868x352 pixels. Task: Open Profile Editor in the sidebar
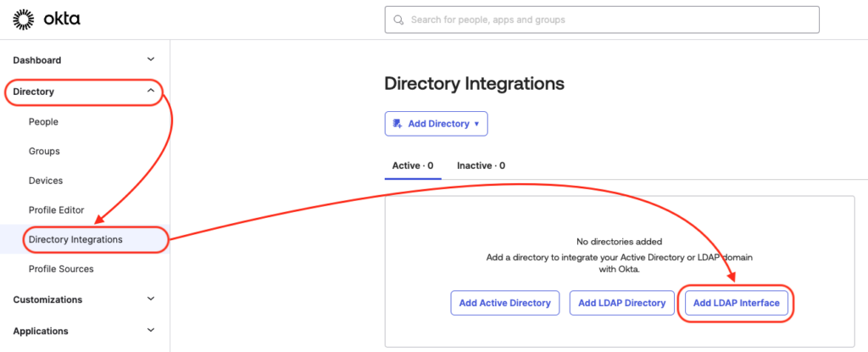(57, 210)
